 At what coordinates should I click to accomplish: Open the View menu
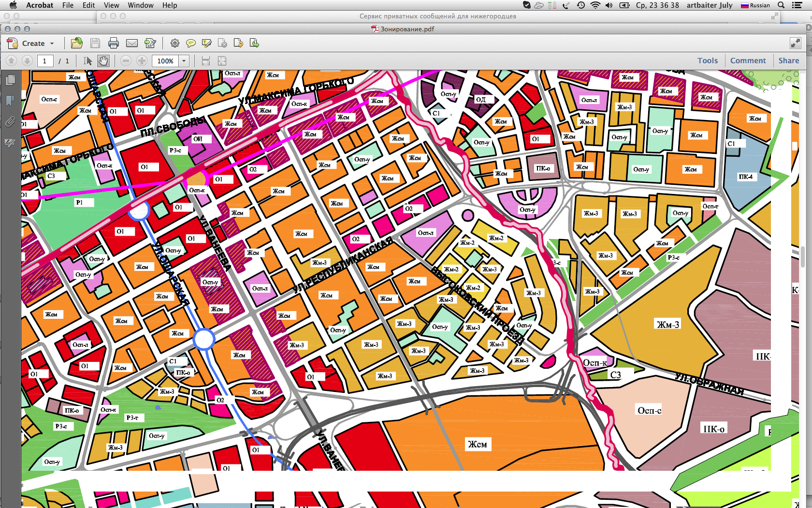(x=111, y=5)
